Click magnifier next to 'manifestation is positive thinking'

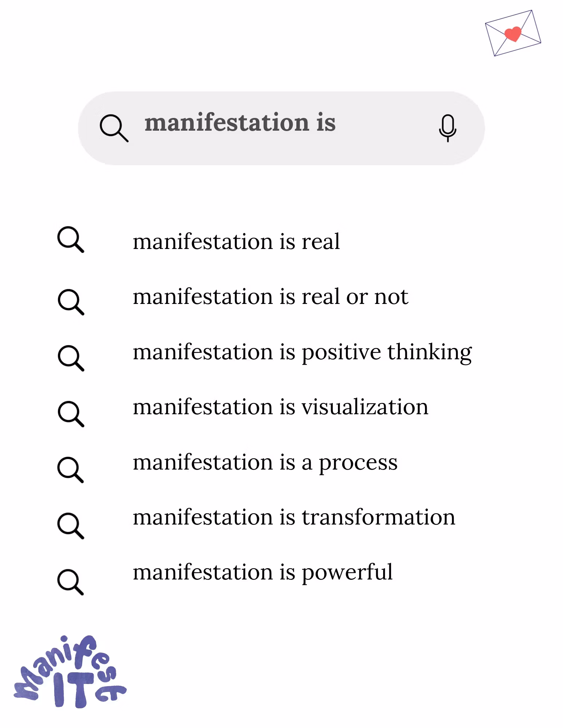point(71,358)
